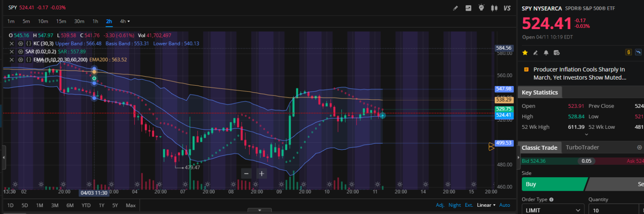This screenshot has width=644, height=214.
Task: Expand the bottom panel arrow
Action: click(x=259, y=210)
